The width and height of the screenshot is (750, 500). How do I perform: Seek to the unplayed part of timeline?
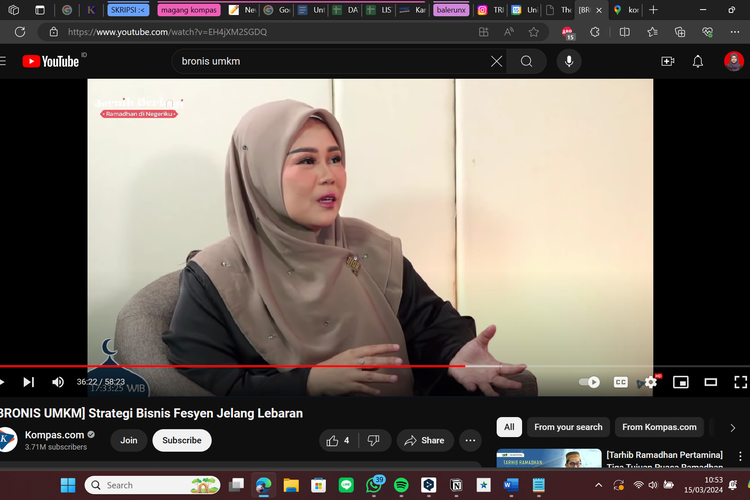[607, 366]
